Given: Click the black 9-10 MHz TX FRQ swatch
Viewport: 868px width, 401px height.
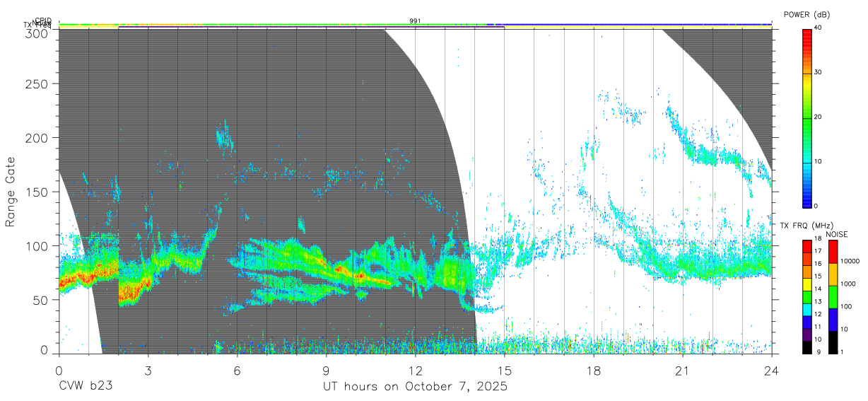Looking at the screenshot, I should pyautogui.click(x=807, y=347).
